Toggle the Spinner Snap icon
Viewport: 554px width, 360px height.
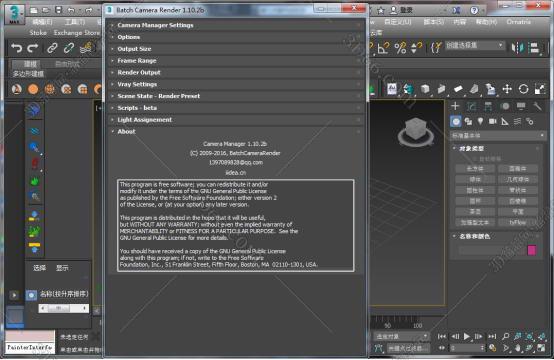pos(416,48)
